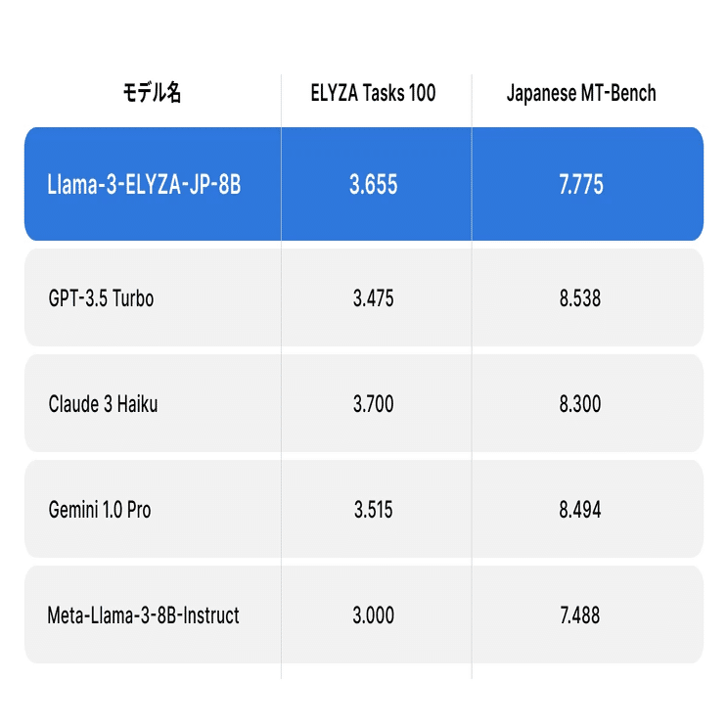
Task: Click divider between ELYZA Tasks and MT-Bench headers
Action: [x=472, y=94]
